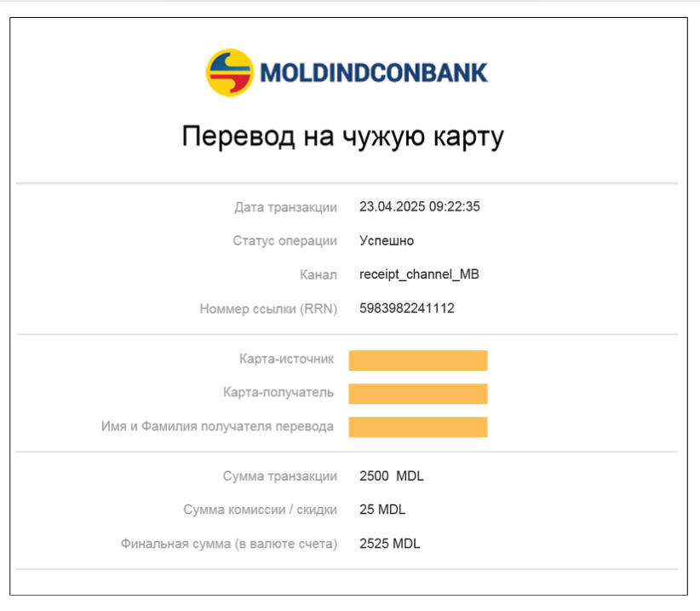
Task: Click the Статус операции label
Action: [x=284, y=241]
